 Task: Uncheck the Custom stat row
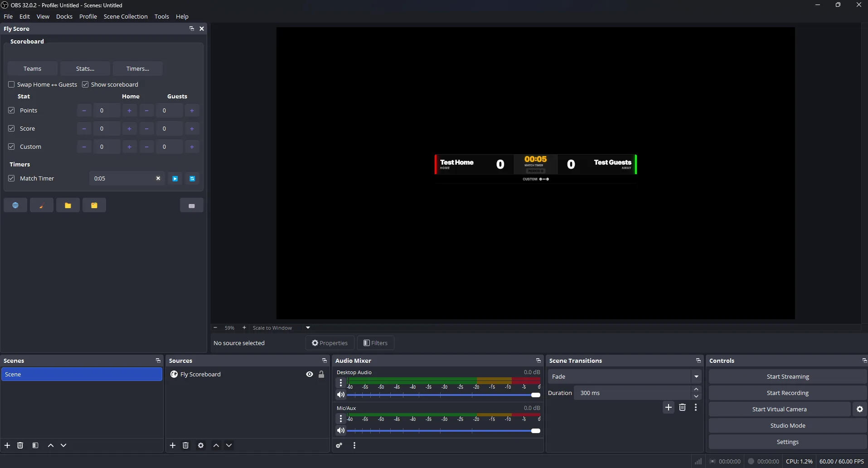click(11, 146)
